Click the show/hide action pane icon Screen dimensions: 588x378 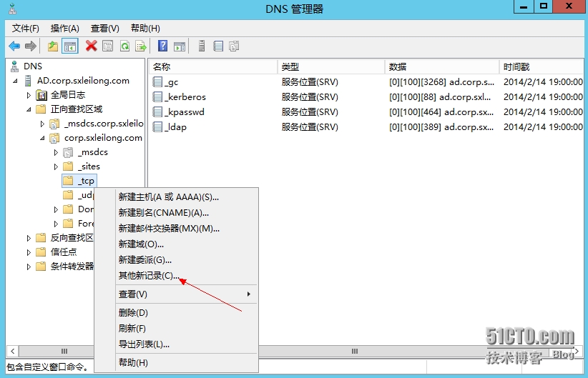coord(180,46)
